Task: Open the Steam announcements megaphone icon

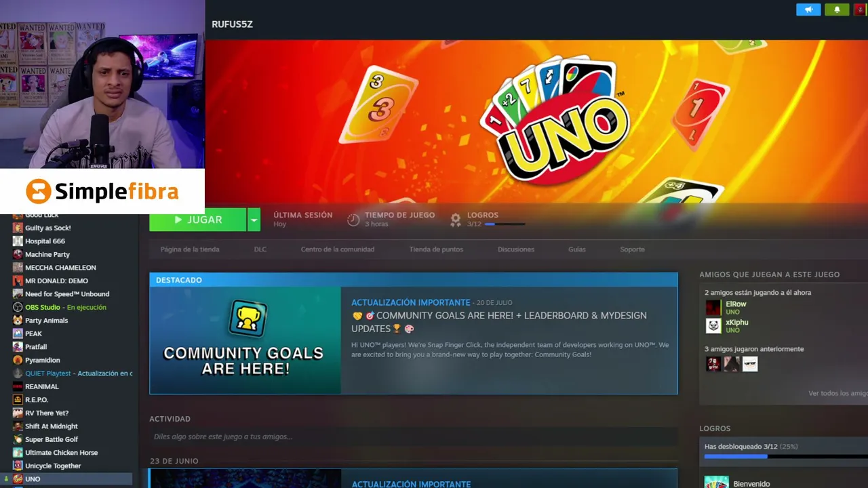Action: pos(808,9)
